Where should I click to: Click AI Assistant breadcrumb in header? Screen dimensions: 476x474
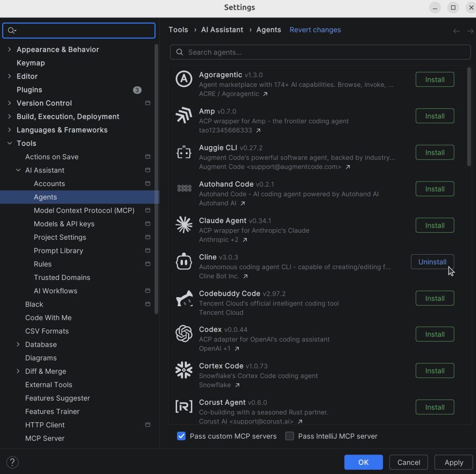point(222,30)
